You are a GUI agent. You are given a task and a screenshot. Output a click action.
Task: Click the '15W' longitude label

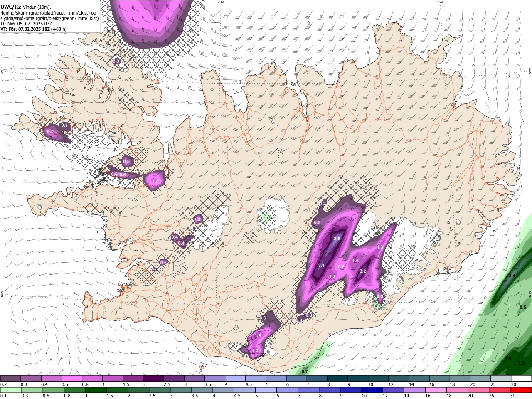440,2
